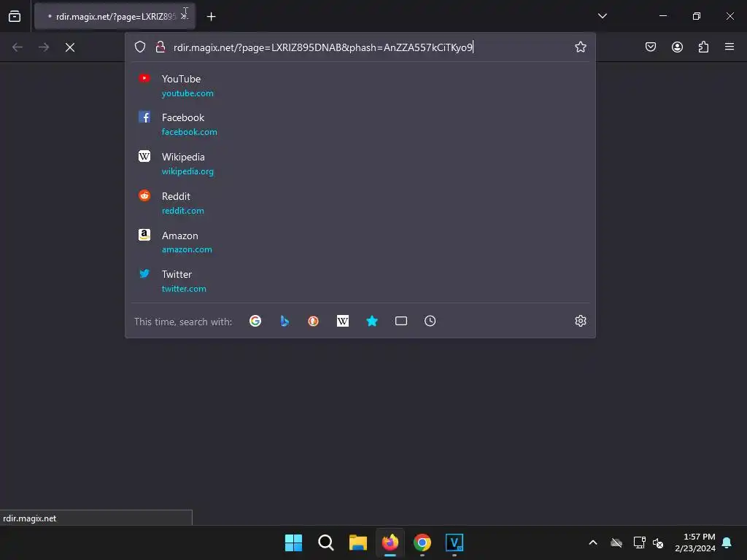Open the Windows Start menu
747x560 pixels.
pos(293,542)
